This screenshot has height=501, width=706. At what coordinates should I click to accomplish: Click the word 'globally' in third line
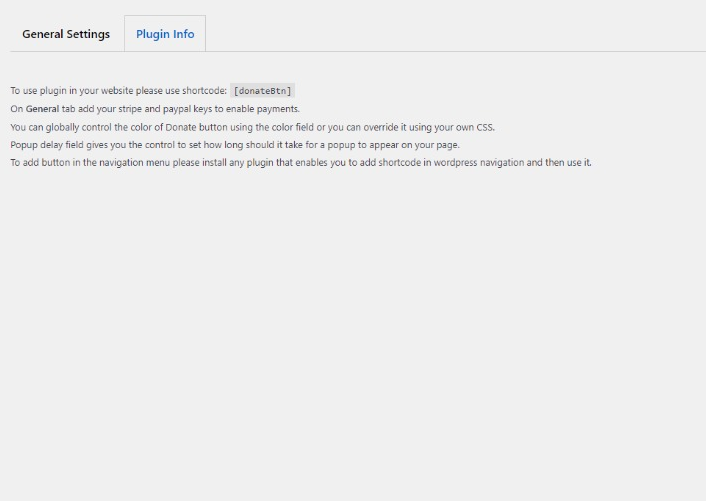click(50, 127)
